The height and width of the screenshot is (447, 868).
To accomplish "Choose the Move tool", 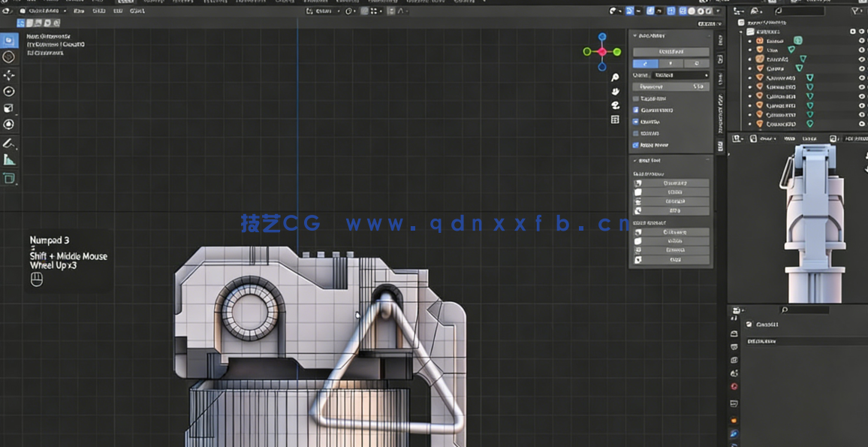I will click(x=9, y=75).
